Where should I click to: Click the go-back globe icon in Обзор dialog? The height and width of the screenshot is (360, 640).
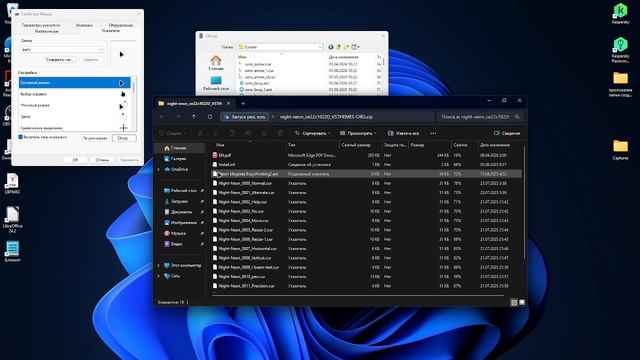(331, 47)
